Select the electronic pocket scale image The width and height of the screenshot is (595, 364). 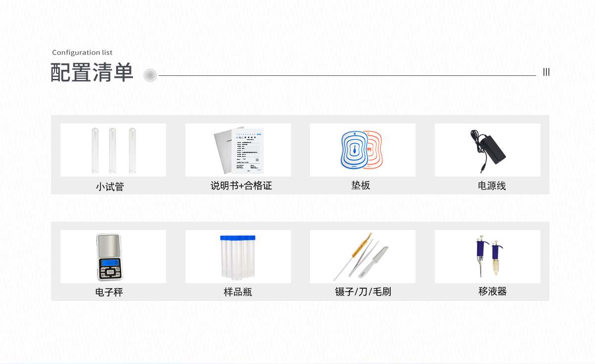tap(113, 256)
